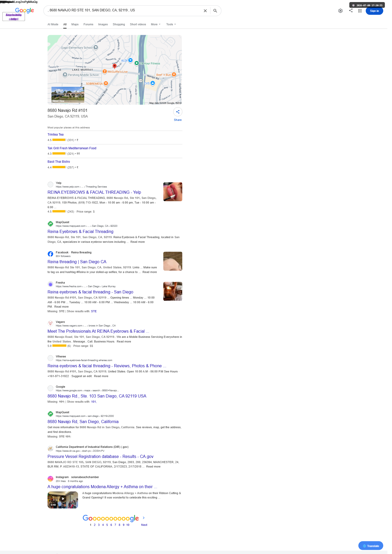
Task: Click the CVS map marker
Action: point(152,83)
